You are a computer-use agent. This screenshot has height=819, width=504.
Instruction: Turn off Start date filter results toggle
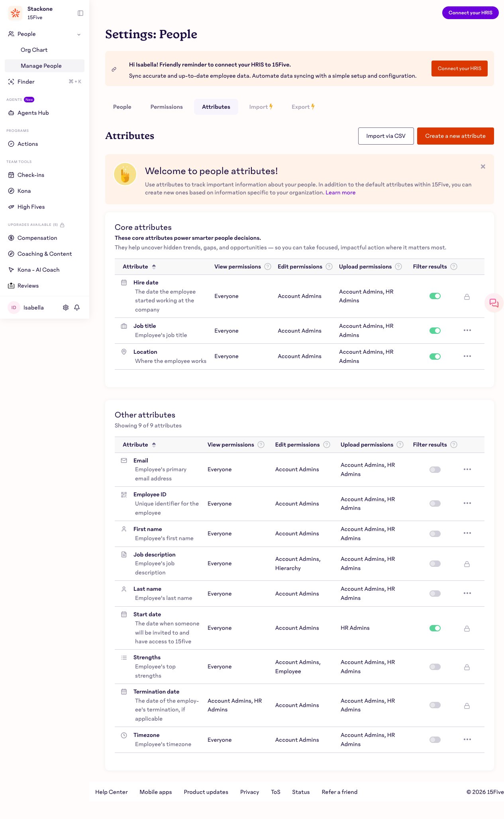[x=435, y=628]
